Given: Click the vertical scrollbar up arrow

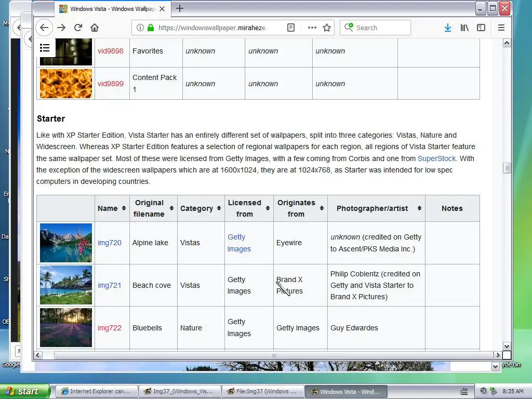Looking at the screenshot, I should pyautogui.click(x=507, y=43).
